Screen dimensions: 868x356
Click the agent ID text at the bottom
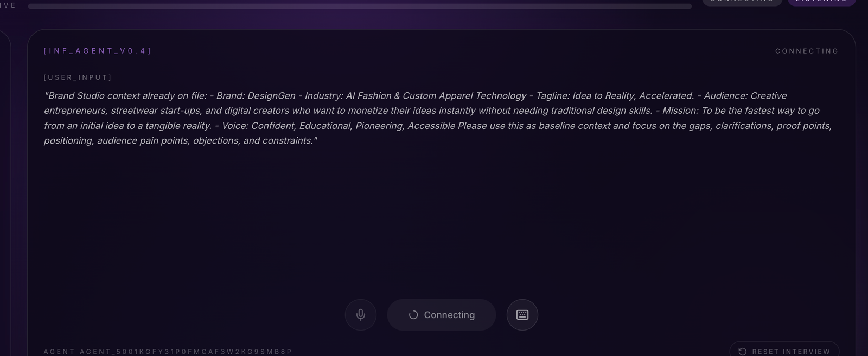click(x=168, y=352)
